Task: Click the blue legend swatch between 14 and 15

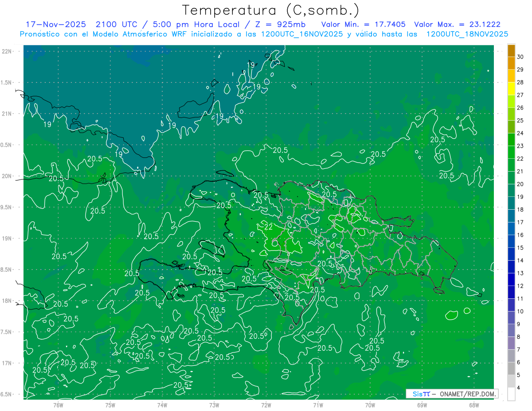Action: [x=511, y=254]
